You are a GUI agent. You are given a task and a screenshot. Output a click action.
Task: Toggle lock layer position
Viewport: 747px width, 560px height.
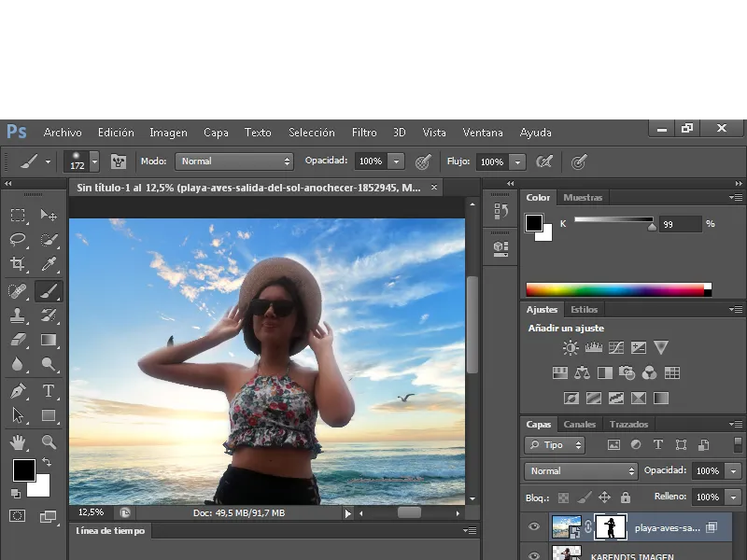pos(604,497)
